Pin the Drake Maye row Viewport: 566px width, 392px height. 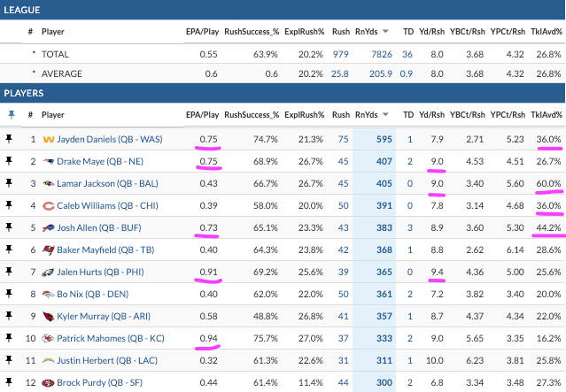9,161
